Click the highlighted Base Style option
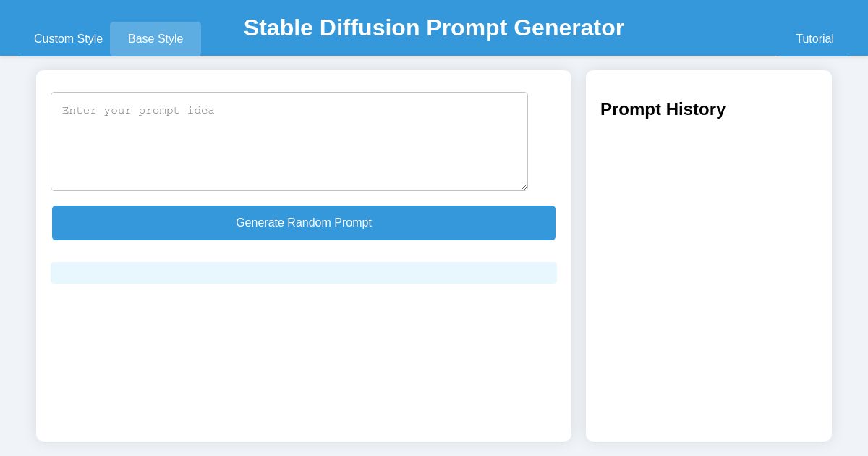This screenshot has height=456, width=868. pos(156,39)
